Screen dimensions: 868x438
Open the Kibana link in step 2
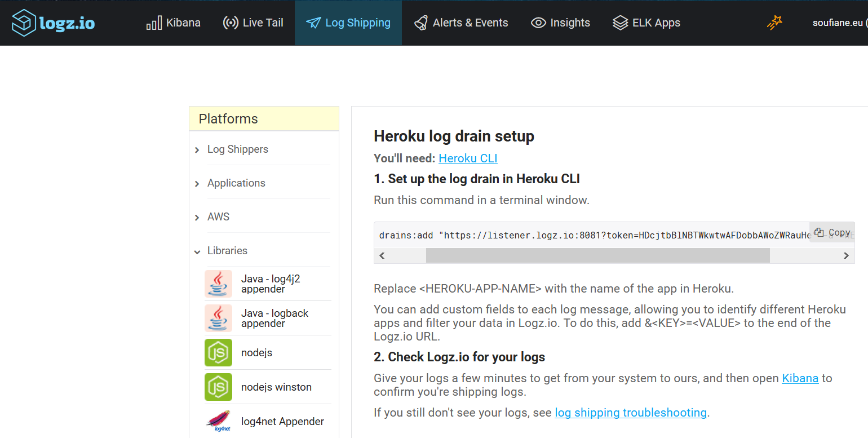pyautogui.click(x=800, y=378)
